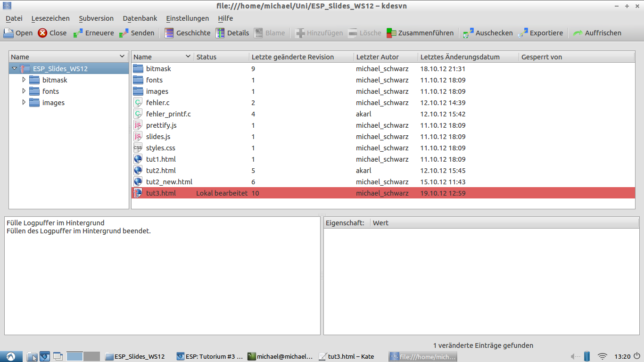This screenshot has height=362, width=644.
Task: Select the tut2_new.html file name
Action: 169,182
